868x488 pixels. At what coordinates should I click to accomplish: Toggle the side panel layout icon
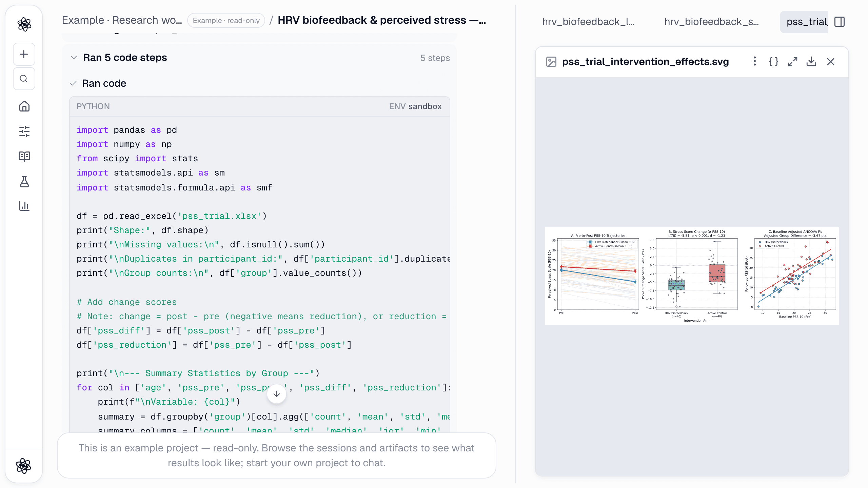coord(840,22)
